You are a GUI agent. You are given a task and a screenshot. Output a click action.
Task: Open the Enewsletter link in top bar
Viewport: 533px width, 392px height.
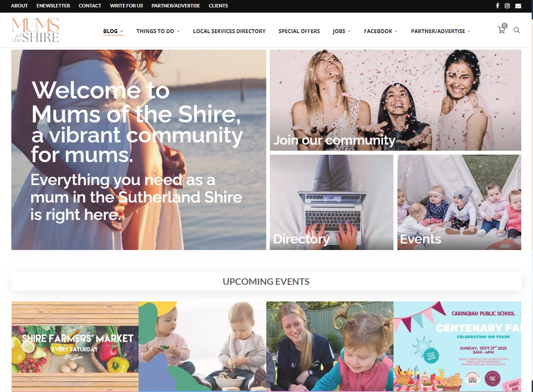(53, 6)
